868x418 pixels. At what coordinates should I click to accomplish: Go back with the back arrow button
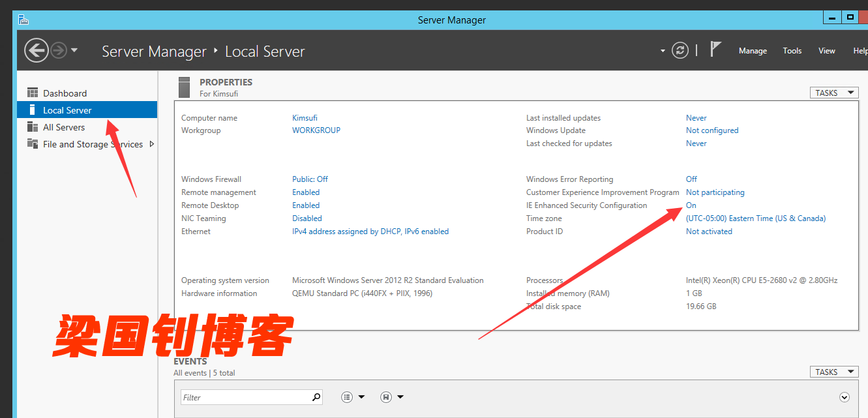(x=37, y=50)
